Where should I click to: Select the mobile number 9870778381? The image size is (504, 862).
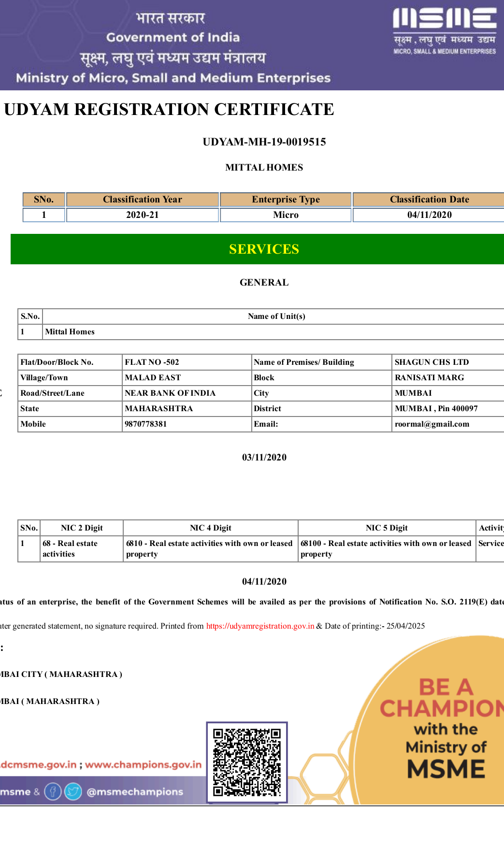pyautogui.click(x=145, y=424)
